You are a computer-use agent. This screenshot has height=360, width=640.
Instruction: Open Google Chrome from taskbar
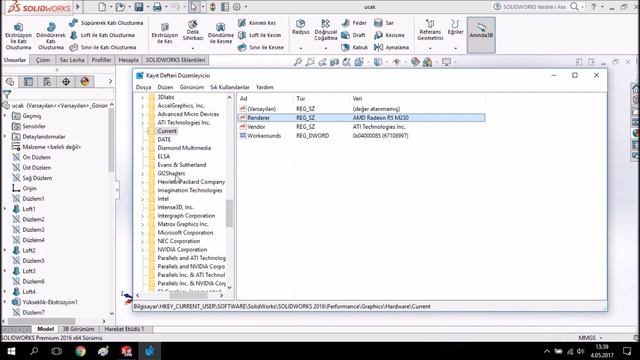(x=80, y=351)
